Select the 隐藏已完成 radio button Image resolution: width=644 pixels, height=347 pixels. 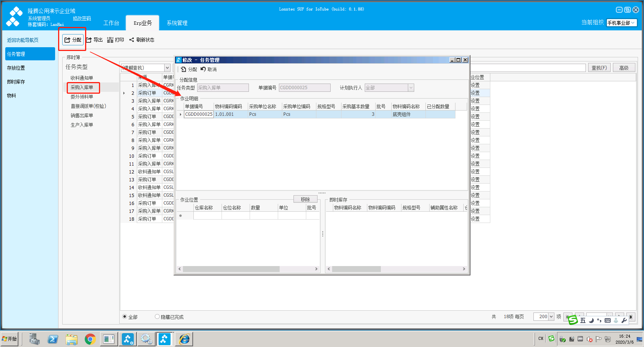(157, 317)
